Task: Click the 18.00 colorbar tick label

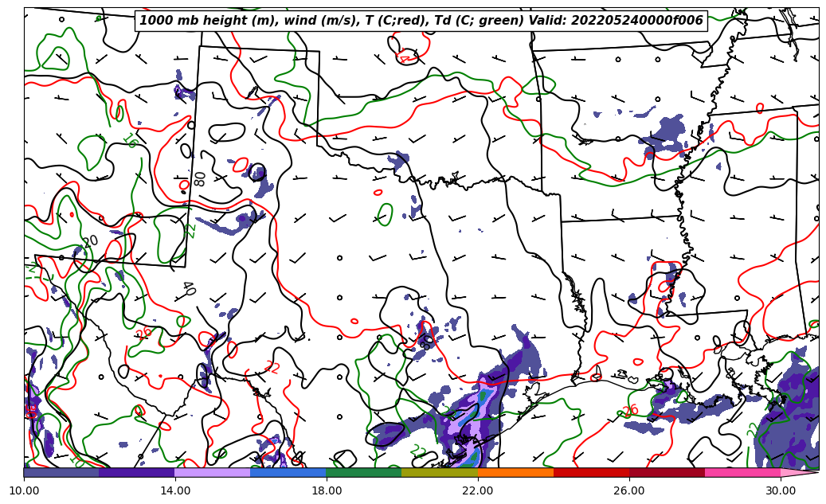Action: [x=326, y=490]
